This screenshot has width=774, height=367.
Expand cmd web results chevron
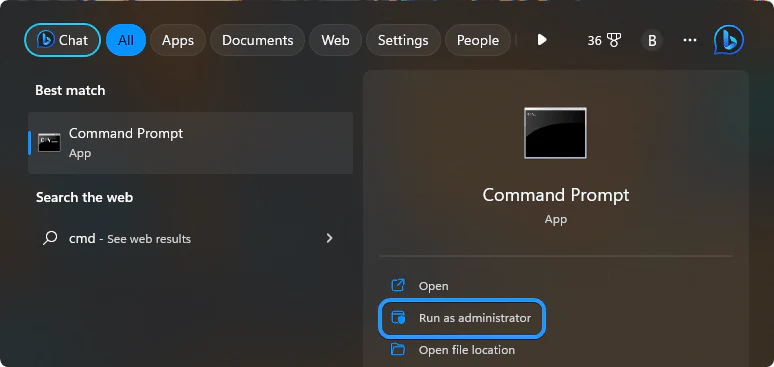click(x=329, y=239)
